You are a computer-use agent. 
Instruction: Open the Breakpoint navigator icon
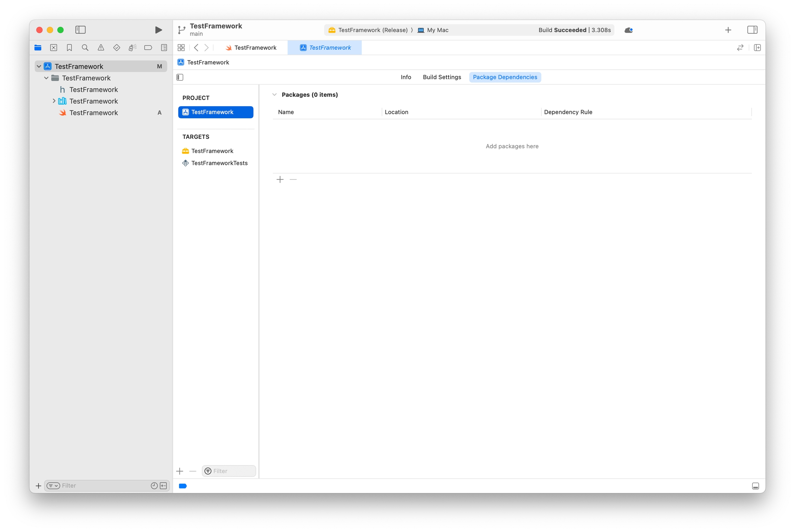click(148, 48)
